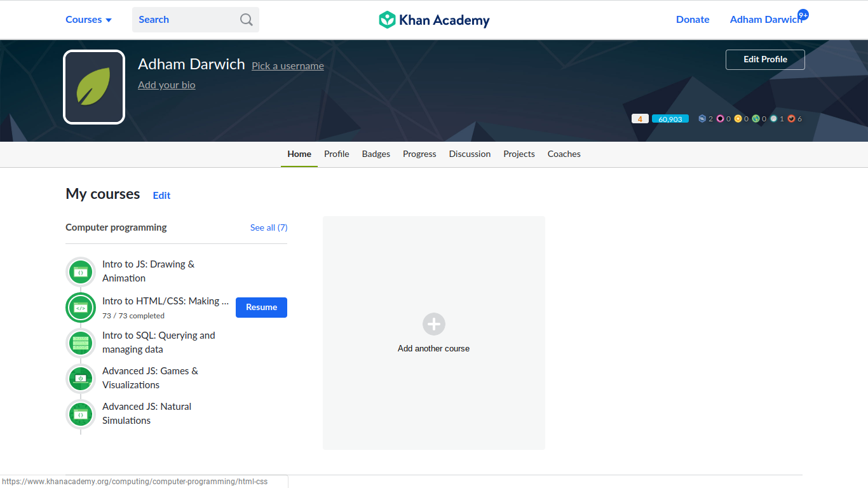868x488 pixels.
Task: Click the Moon badge icon
Action: (773, 119)
